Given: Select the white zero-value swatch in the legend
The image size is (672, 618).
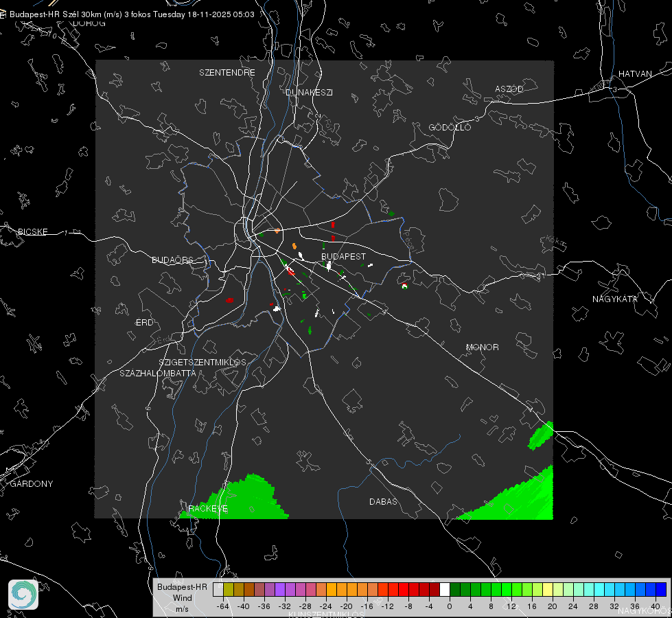Looking at the screenshot, I should point(445,589).
